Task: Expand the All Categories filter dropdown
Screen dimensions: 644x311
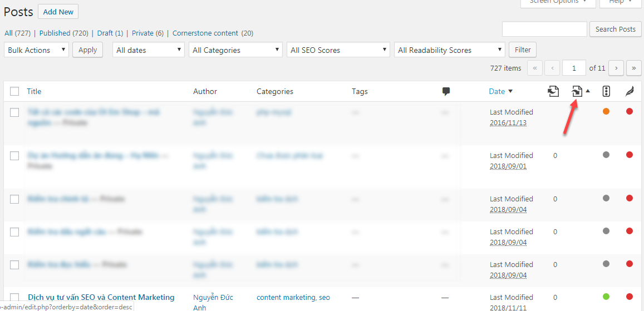Action: click(236, 50)
